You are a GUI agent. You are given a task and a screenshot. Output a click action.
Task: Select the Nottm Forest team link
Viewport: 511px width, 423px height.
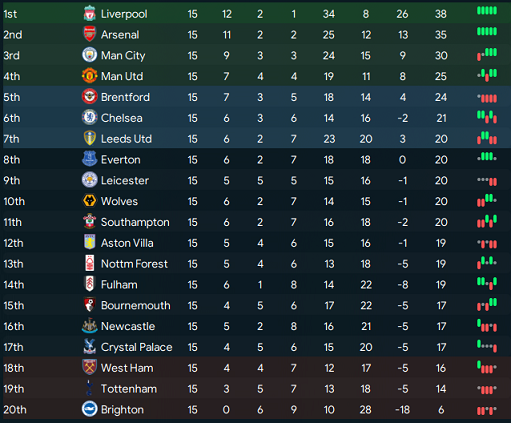pyautogui.click(x=134, y=264)
